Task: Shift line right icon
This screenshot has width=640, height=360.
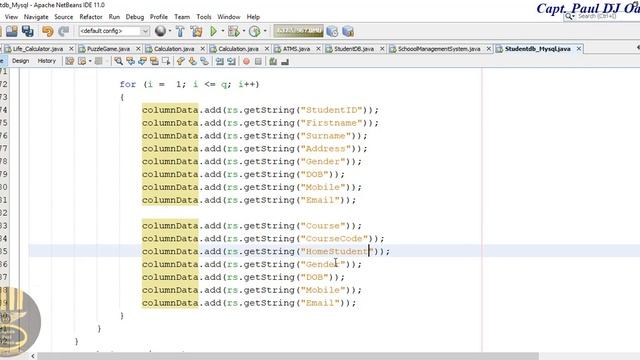Action: point(231,61)
